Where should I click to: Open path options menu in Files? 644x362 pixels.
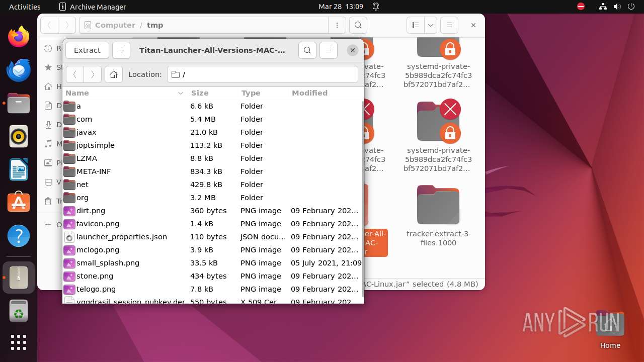pos(337,25)
